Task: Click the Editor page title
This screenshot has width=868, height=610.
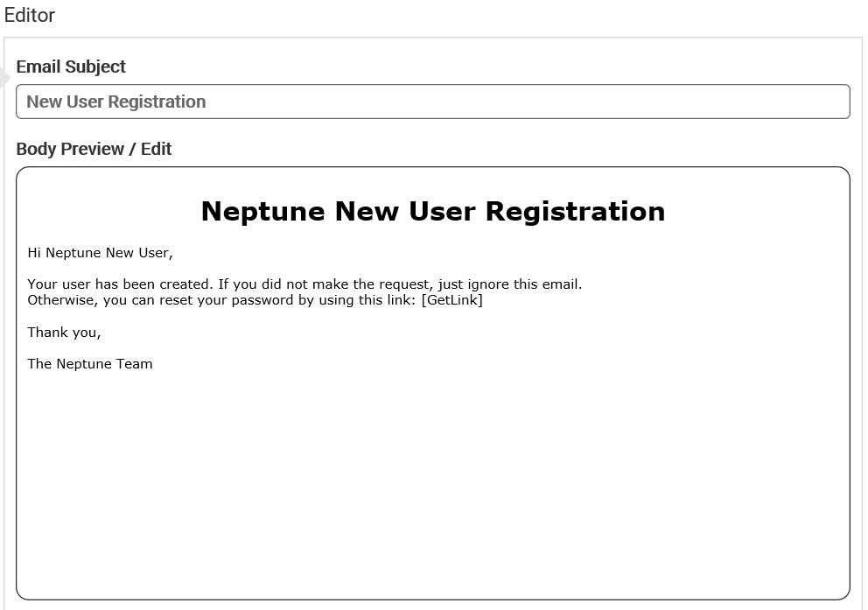Action: [29, 15]
